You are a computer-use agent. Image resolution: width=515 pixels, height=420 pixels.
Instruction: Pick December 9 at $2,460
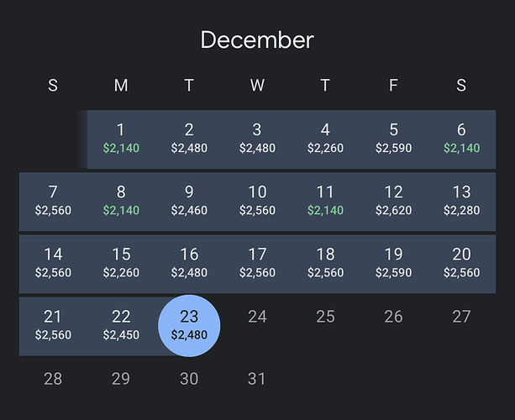[189, 201]
